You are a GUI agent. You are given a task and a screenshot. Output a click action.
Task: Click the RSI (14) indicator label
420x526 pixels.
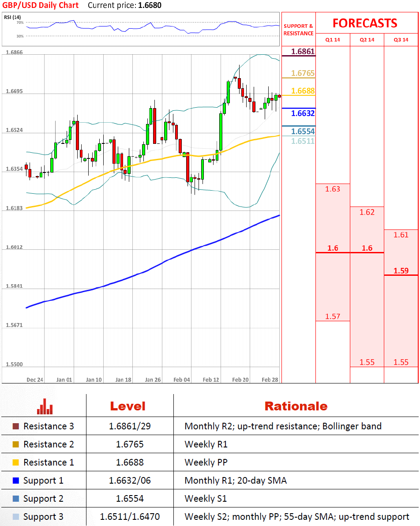[12, 17]
